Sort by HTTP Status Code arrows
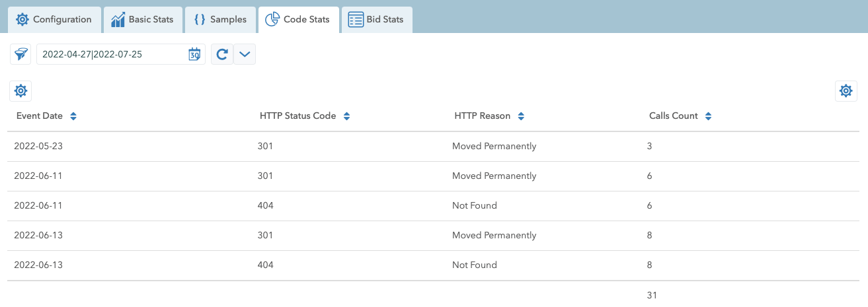The height and width of the screenshot is (307, 868). (346, 116)
